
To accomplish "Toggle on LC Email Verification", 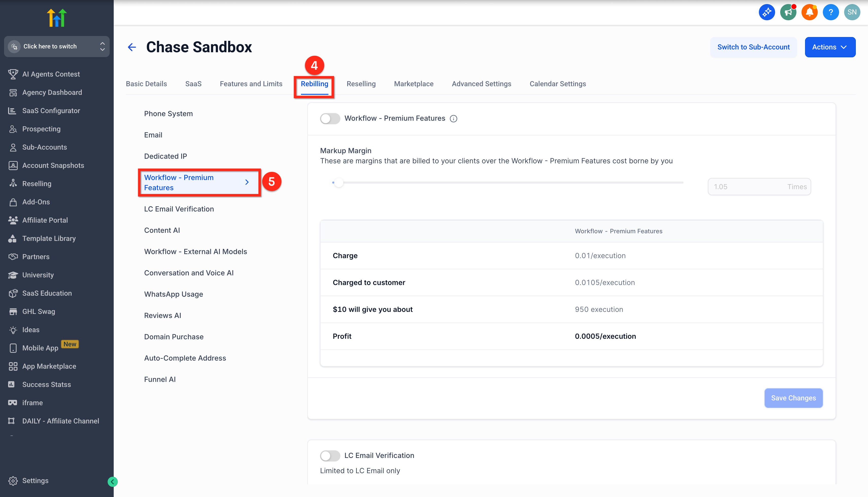I will [x=330, y=456].
